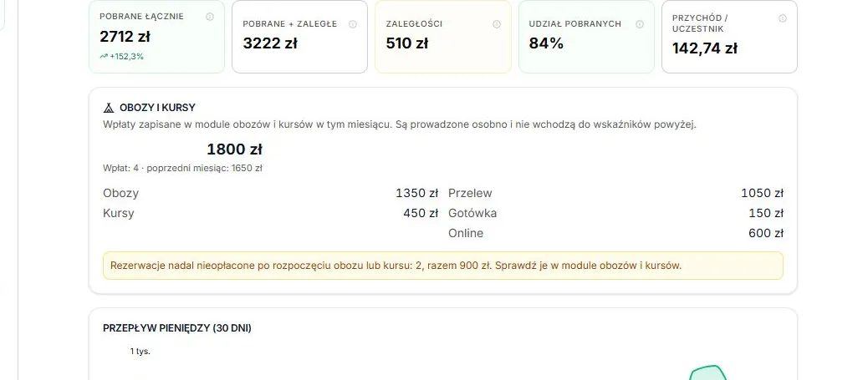Click the tent icon beside Obozy i kursy
868x380 pixels.
pos(109,108)
